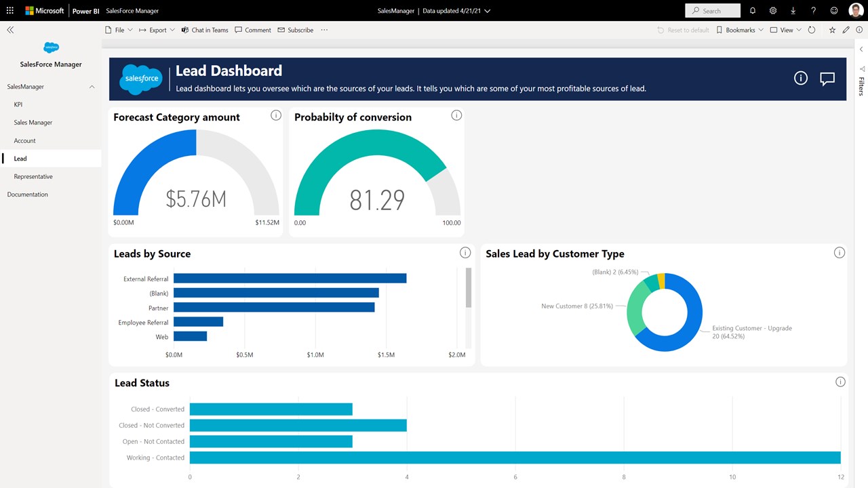Click the info circle icon in toolbar
Viewport: 868px width, 488px height.
point(859,30)
